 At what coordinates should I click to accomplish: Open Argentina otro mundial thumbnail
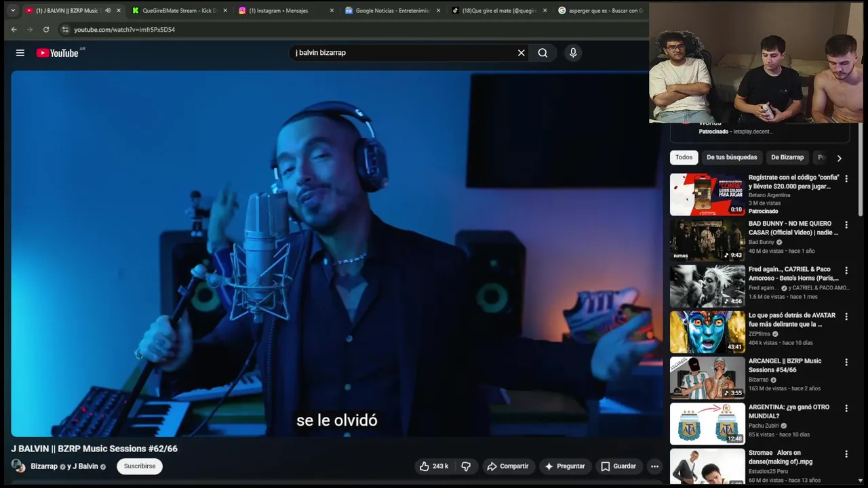pyautogui.click(x=707, y=424)
